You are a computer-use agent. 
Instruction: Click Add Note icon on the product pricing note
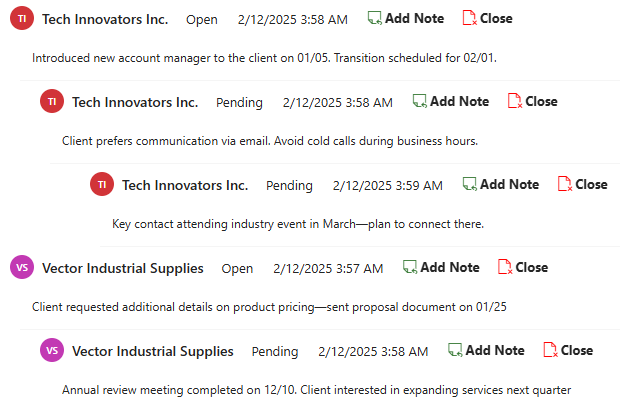point(410,267)
